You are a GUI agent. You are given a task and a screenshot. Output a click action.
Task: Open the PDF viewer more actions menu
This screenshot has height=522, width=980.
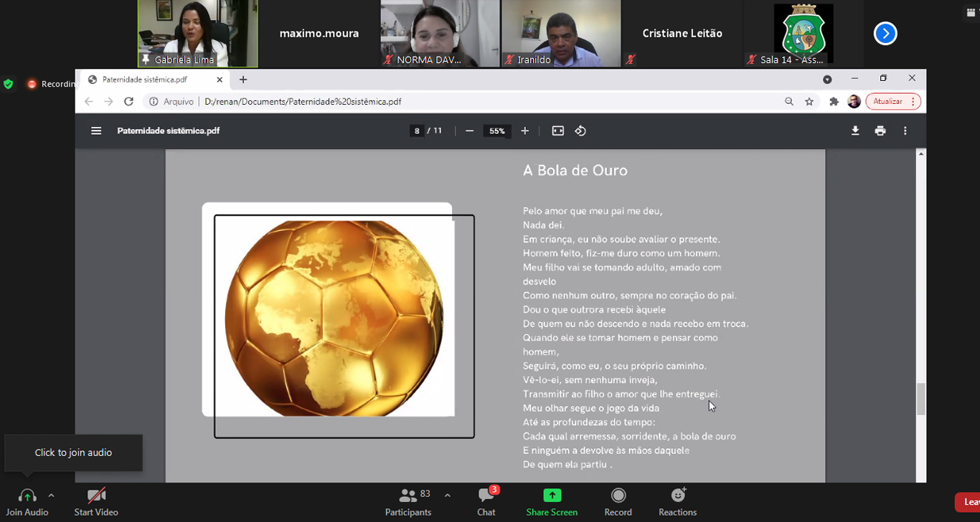pyautogui.click(x=905, y=130)
